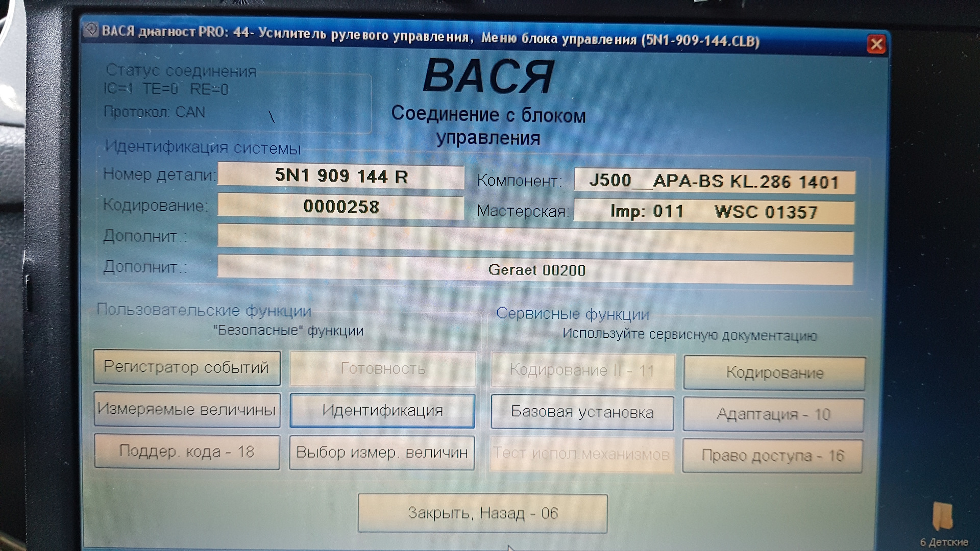The width and height of the screenshot is (980, 551).
Task: Open Измеряемые величины measuring blocks
Action: 187,410
